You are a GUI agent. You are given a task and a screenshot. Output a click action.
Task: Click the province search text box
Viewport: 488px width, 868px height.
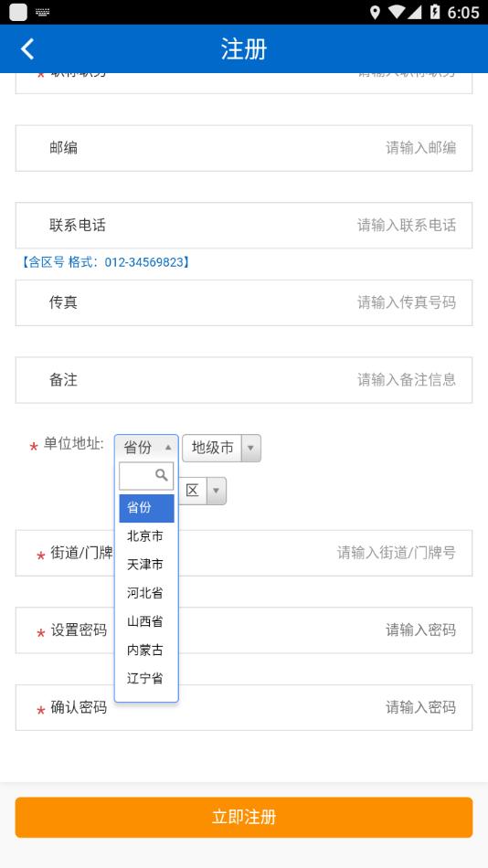(146, 475)
